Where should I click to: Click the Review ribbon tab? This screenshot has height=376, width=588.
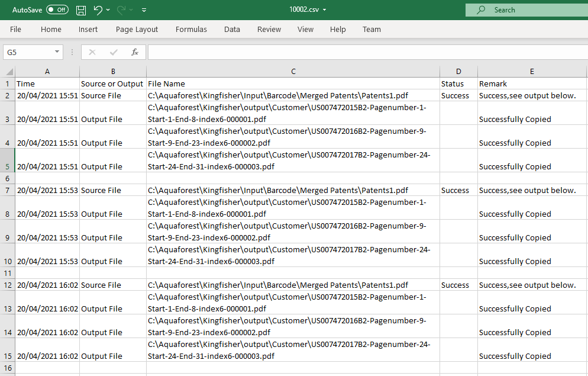click(x=269, y=29)
